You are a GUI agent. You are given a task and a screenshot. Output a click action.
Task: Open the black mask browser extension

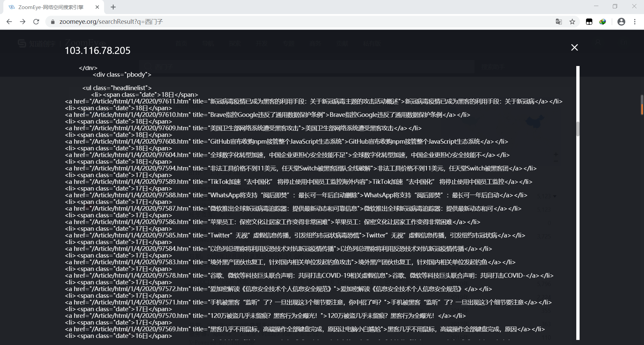click(589, 22)
